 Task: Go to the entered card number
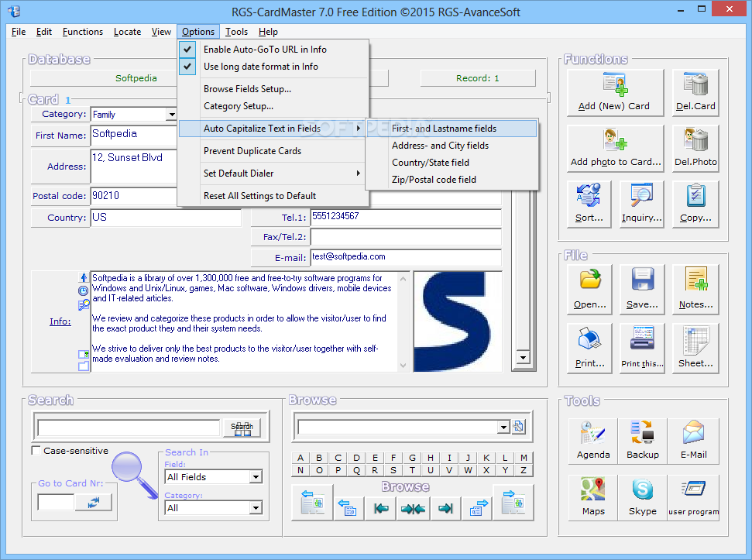coord(94,503)
